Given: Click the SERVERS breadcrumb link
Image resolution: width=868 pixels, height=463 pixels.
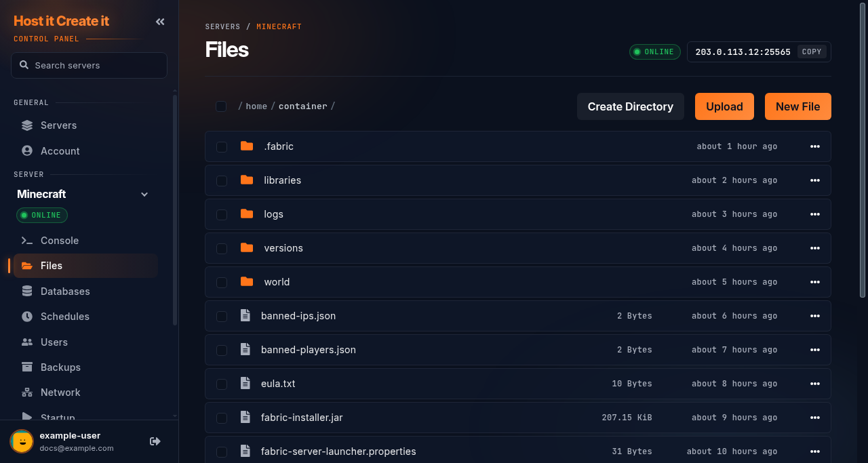Looking at the screenshot, I should pyautogui.click(x=223, y=27).
